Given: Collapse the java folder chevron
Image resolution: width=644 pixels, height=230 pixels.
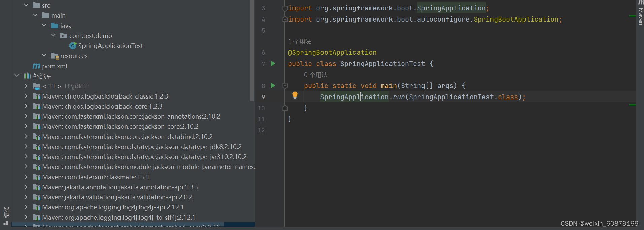Looking at the screenshot, I should (x=44, y=25).
